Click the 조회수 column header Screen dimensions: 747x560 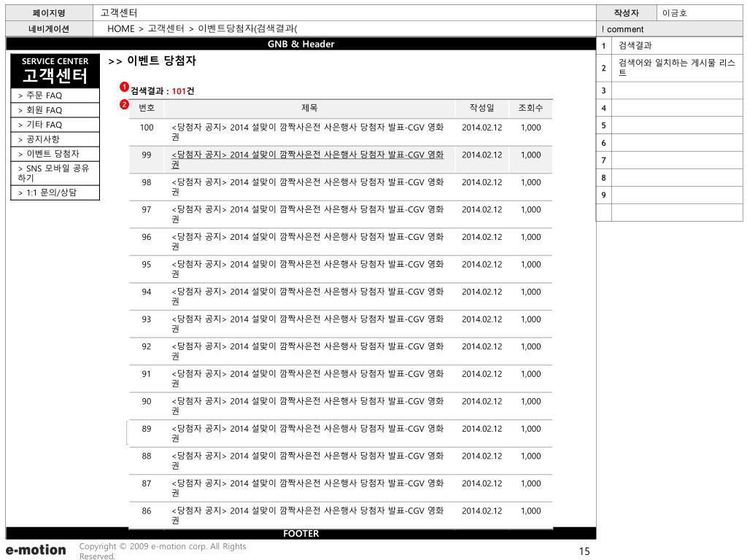(x=531, y=108)
